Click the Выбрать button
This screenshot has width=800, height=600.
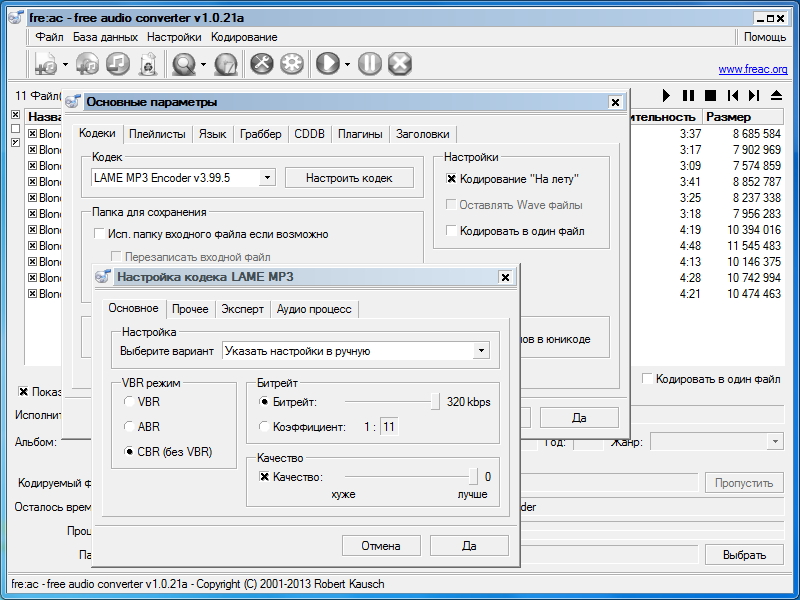pos(744,555)
